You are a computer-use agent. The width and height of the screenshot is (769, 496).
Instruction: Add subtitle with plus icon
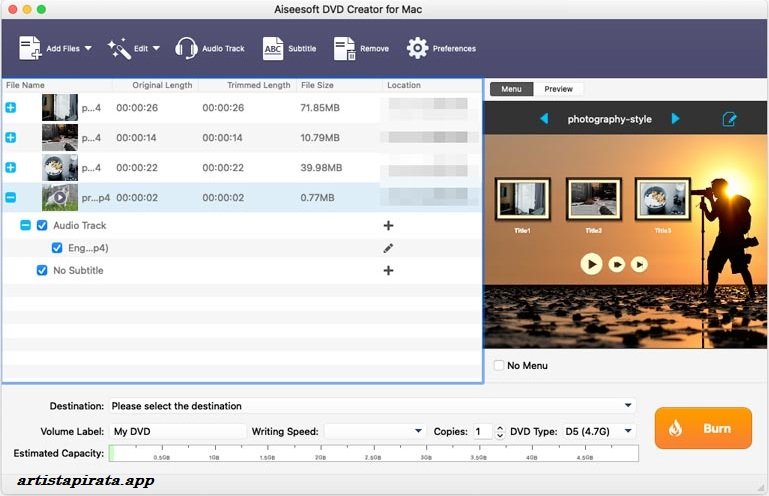click(x=388, y=270)
